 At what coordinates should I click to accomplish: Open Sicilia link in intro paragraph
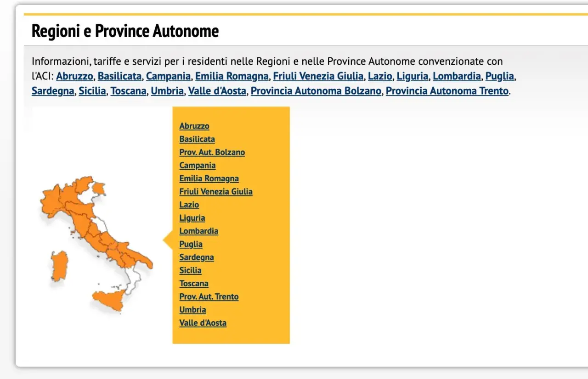[92, 90]
